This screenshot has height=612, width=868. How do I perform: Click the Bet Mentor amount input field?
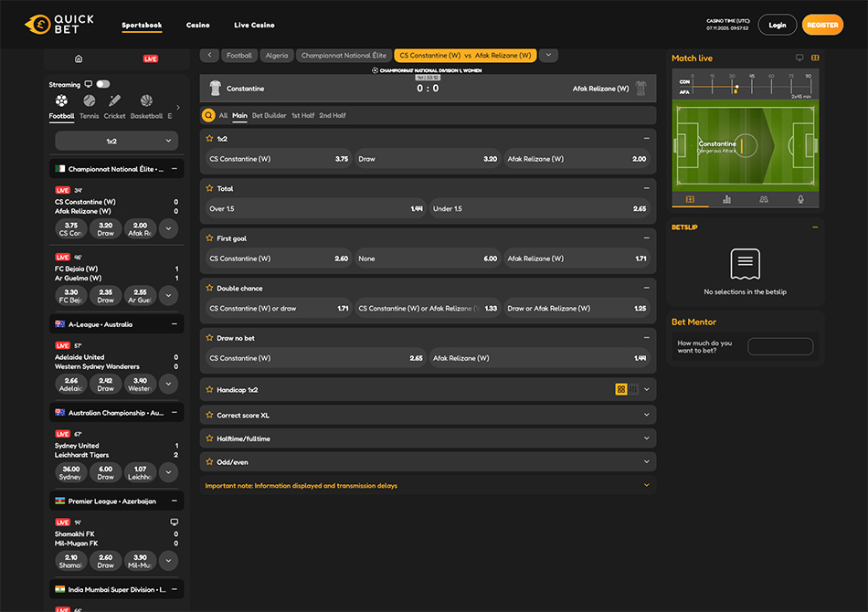click(779, 346)
